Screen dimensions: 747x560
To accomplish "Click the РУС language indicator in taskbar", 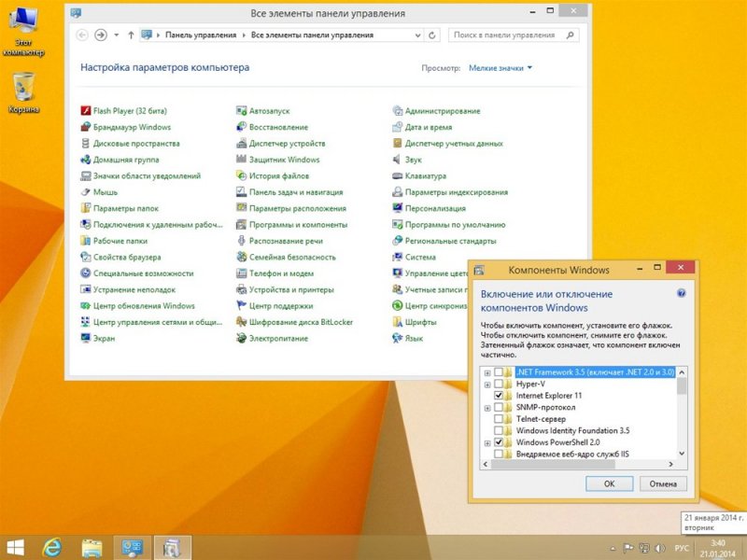I will tap(682, 548).
